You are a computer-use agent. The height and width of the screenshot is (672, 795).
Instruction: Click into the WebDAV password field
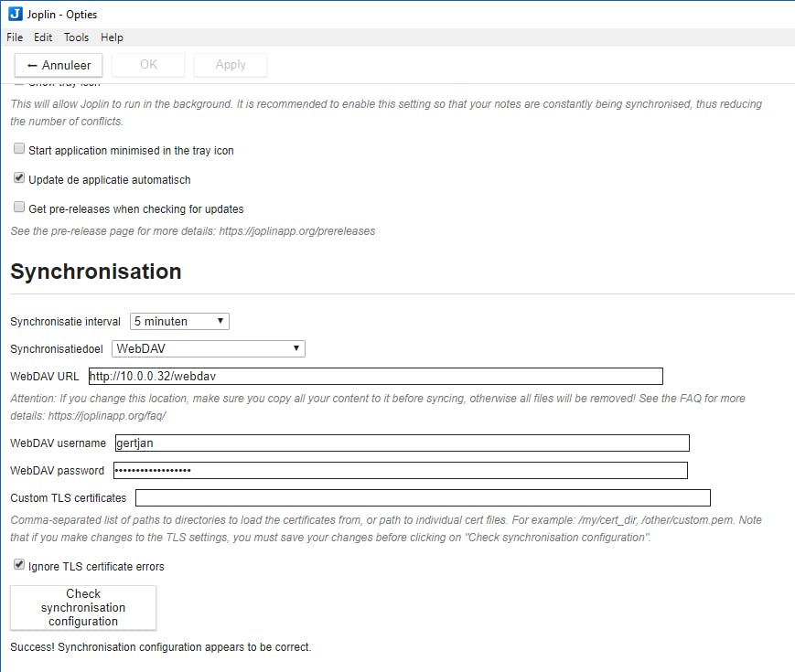click(x=401, y=470)
